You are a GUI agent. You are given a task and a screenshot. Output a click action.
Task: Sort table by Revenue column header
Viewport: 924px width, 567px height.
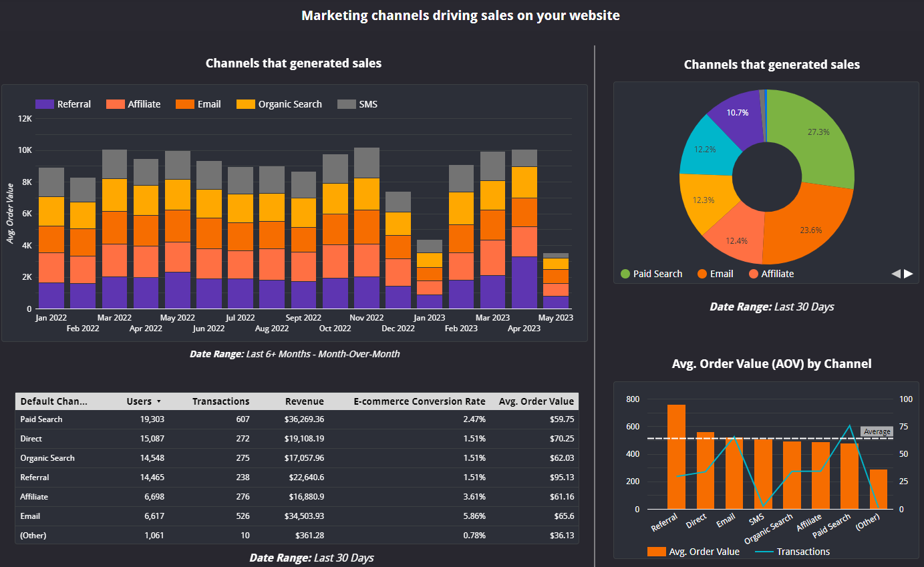tap(304, 401)
